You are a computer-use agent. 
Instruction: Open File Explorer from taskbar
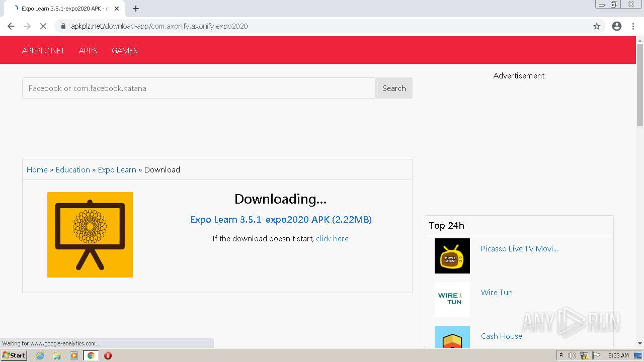[x=57, y=355]
